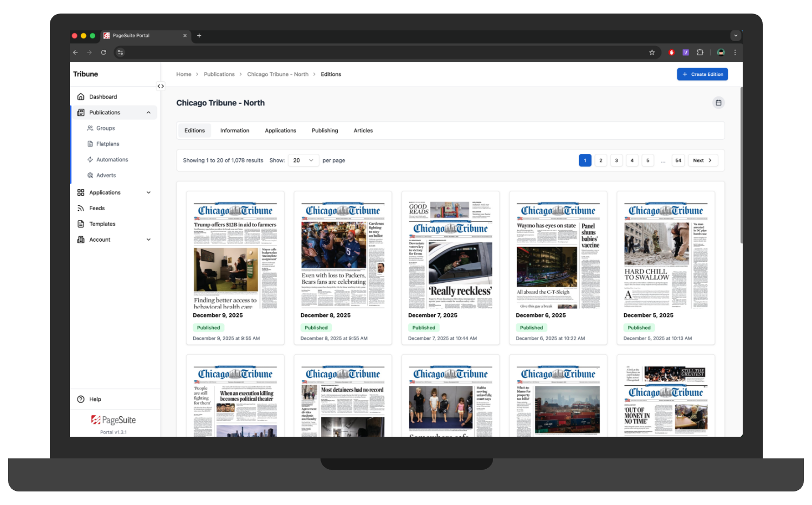Bookmark this page with the star icon
Image resolution: width=812 pixels, height=505 pixels.
[x=652, y=53]
